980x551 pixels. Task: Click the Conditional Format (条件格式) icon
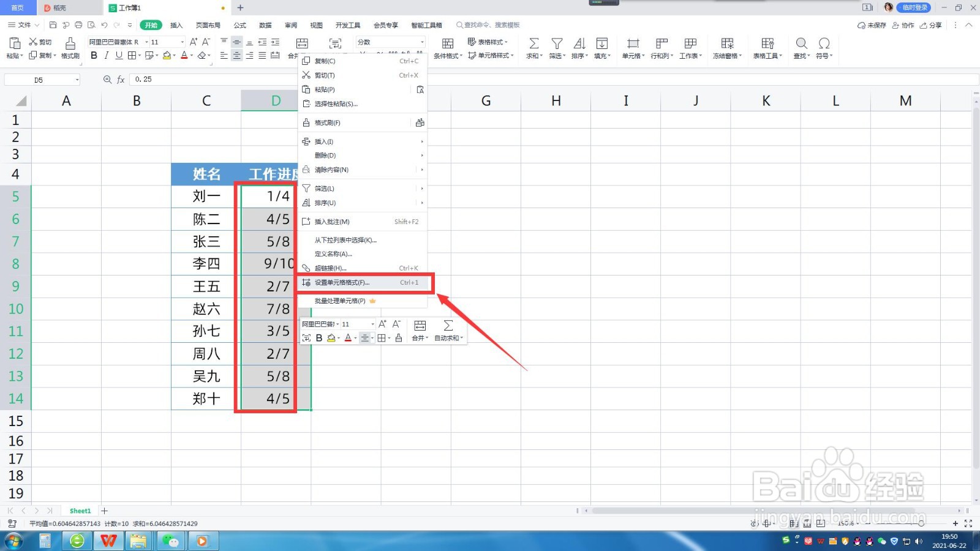(448, 43)
